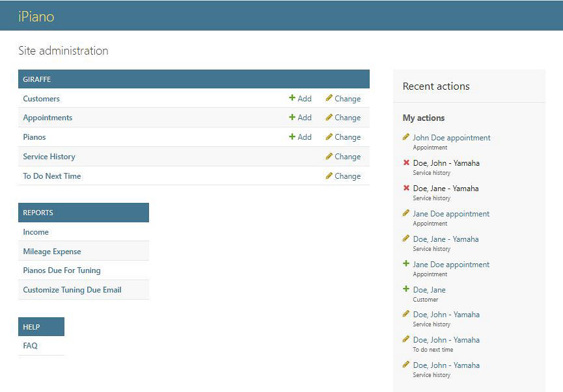Open Pianos Due For Tuning report
The width and height of the screenshot is (563, 392).
click(62, 270)
